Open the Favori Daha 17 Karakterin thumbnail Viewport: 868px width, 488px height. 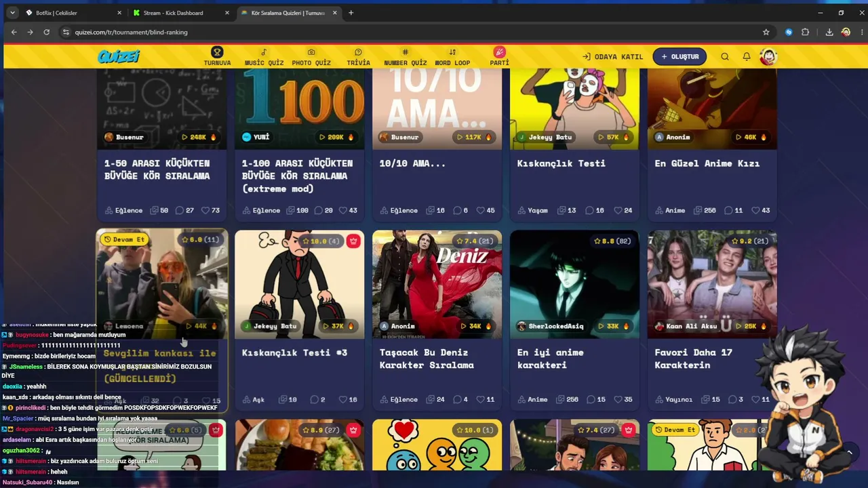point(712,285)
